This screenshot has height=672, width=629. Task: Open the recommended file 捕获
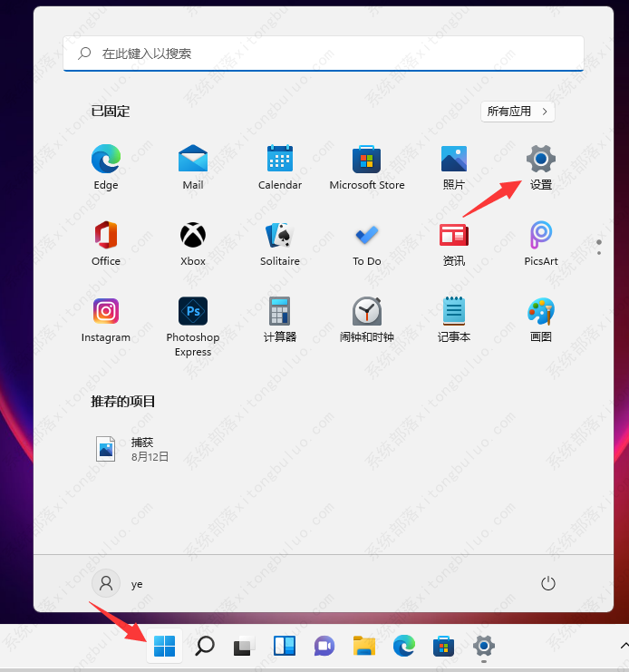(132, 449)
